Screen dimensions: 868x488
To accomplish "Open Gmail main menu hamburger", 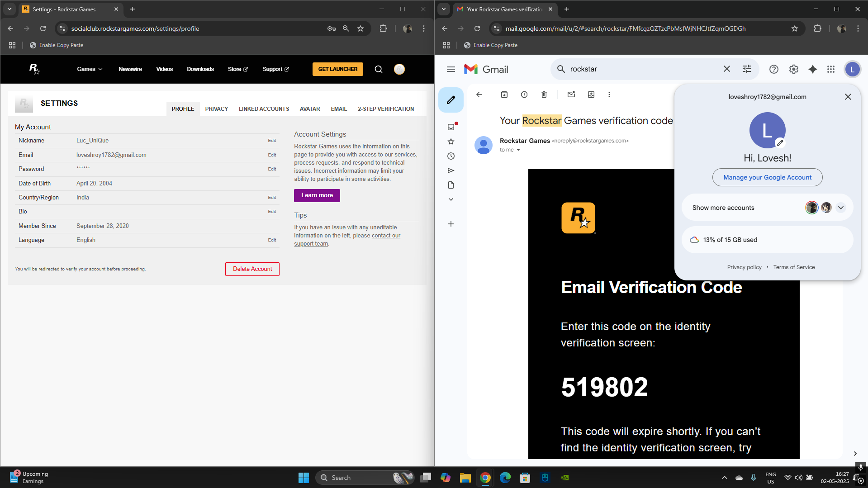I will (451, 69).
